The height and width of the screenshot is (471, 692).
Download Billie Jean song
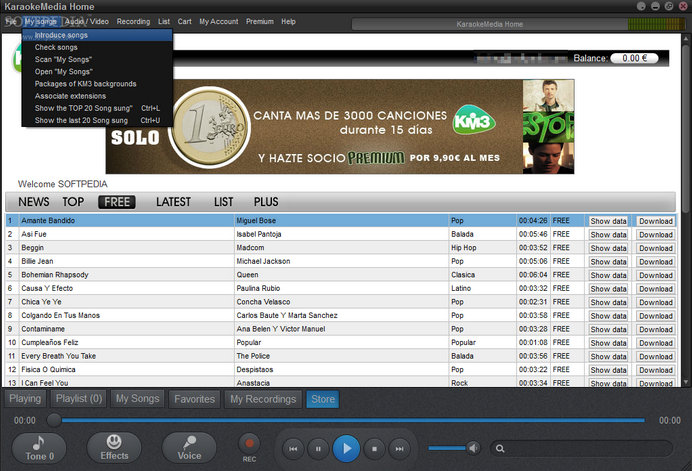tap(655, 262)
